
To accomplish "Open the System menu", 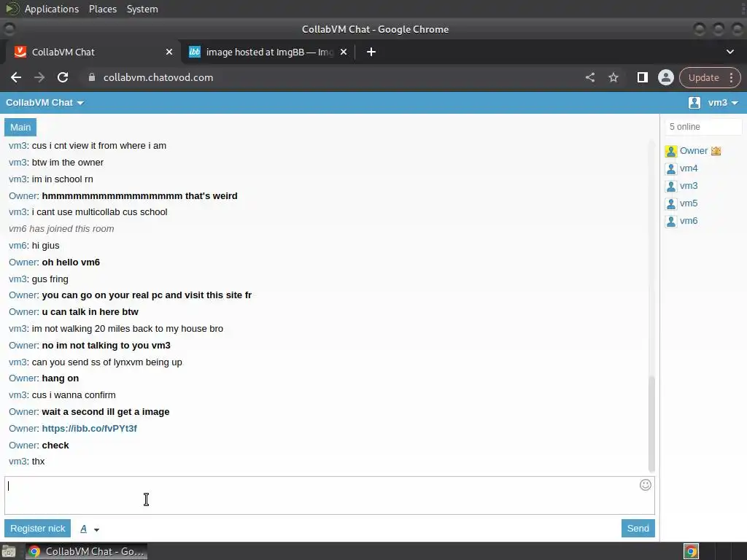I will pyautogui.click(x=142, y=9).
